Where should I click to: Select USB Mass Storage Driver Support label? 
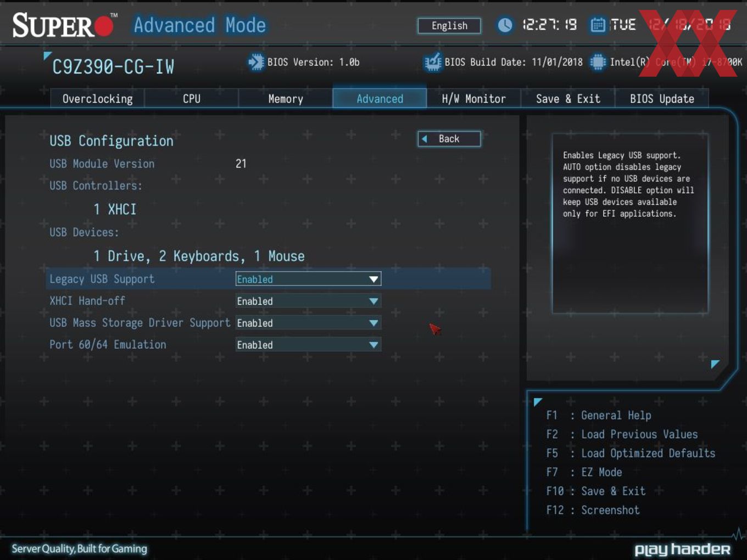(x=140, y=323)
